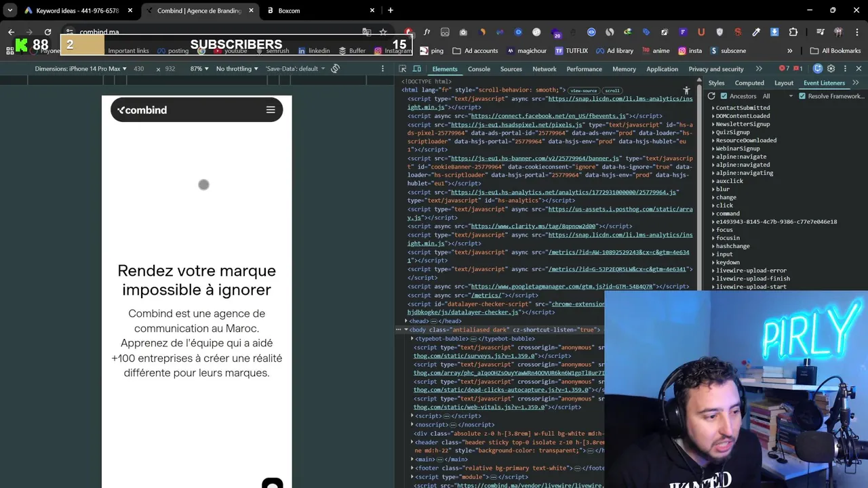Click the translate page icon in address bar
The height and width of the screenshot is (488, 868).
coord(367,32)
